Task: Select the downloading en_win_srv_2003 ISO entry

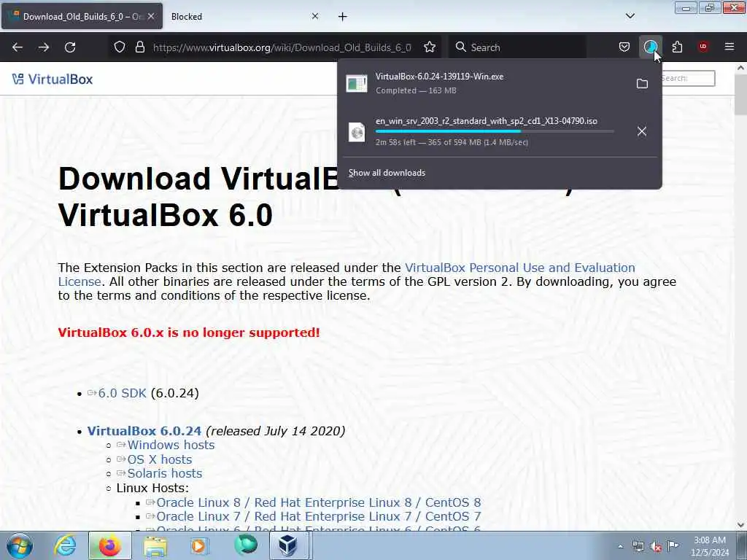Action: (x=485, y=131)
